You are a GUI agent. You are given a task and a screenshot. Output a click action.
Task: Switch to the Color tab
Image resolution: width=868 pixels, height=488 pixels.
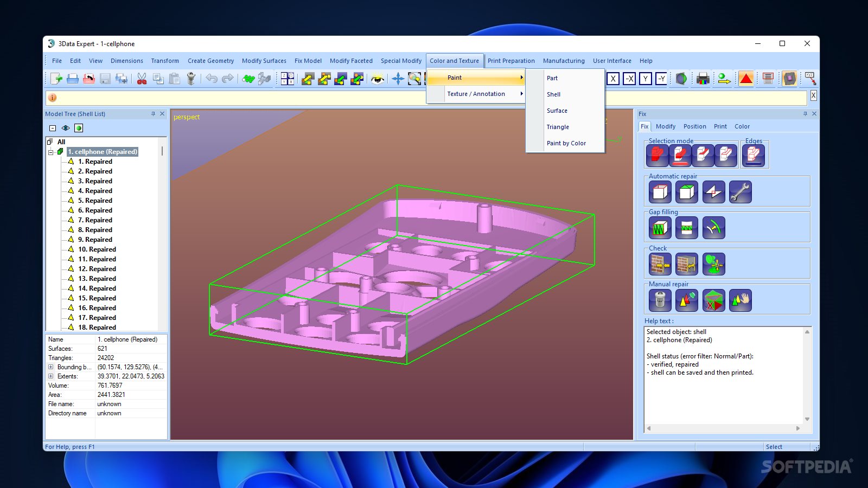(x=742, y=126)
